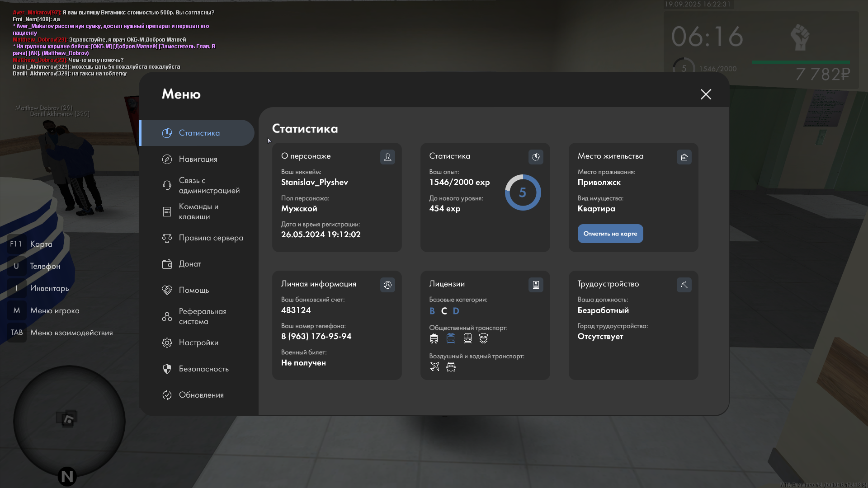Image resolution: width=868 pixels, height=488 pixels.
Task: Click the pie chart icon in Статистика card
Action: (x=536, y=157)
